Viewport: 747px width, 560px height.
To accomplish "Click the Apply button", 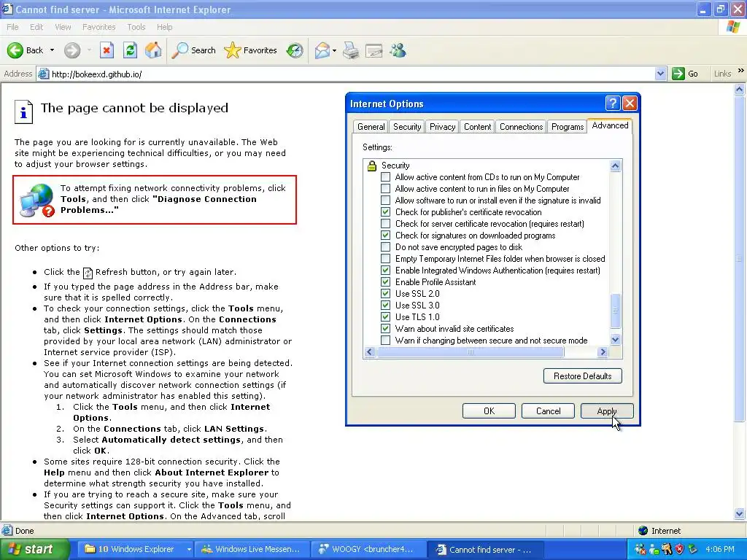I will coord(607,411).
